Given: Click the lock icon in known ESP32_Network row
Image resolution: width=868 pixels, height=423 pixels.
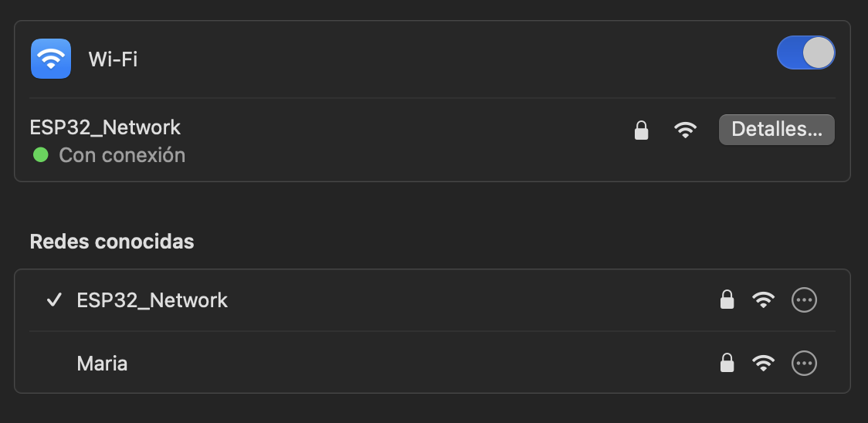Looking at the screenshot, I should click(727, 300).
